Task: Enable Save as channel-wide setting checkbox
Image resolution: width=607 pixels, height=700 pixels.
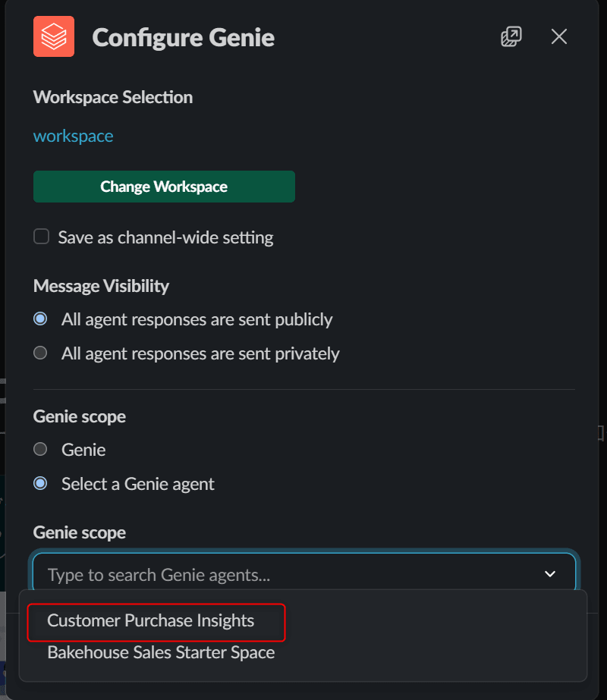Action: pyautogui.click(x=42, y=237)
